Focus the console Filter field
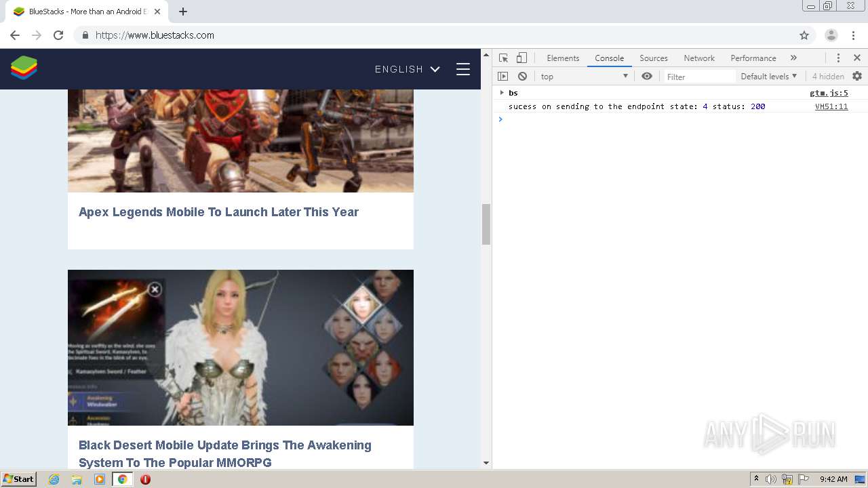868x488 pixels. (x=699, y=77)
